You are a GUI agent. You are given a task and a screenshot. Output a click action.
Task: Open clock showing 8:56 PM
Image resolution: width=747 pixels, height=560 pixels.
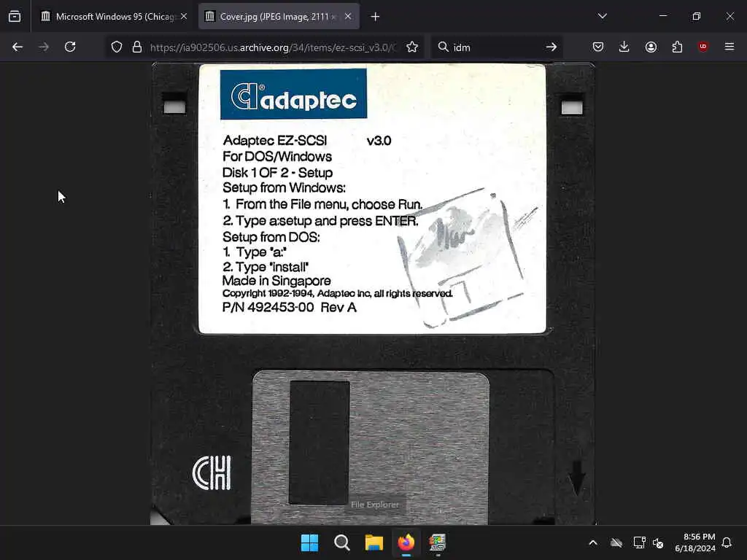tap(694, 542)
